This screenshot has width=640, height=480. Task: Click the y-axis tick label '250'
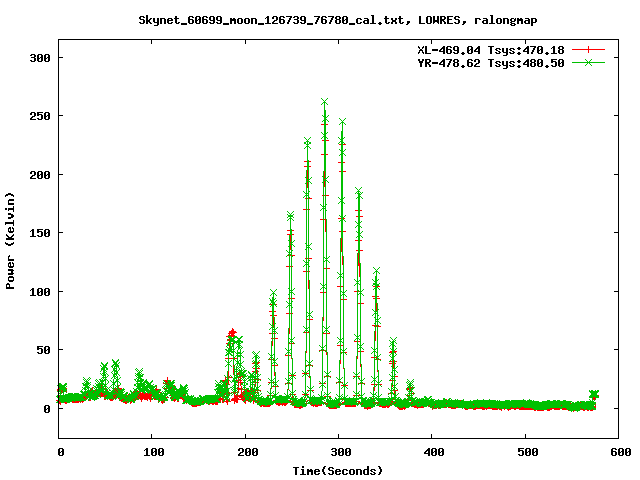(40, 116)
